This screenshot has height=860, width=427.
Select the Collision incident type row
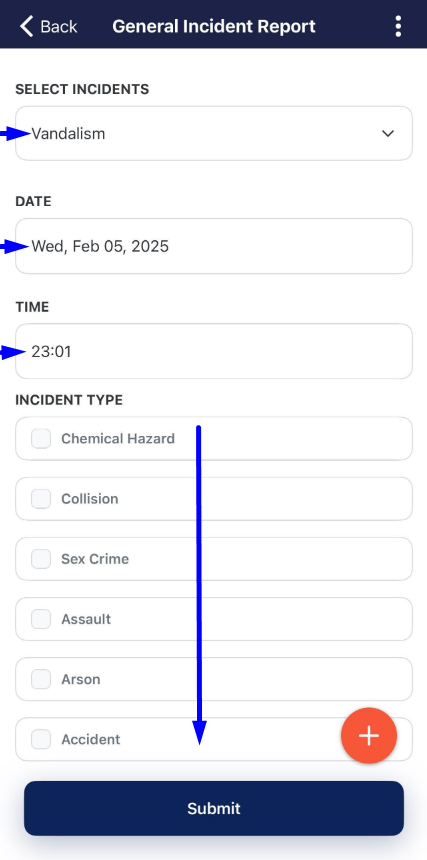[x=214, y=499]
